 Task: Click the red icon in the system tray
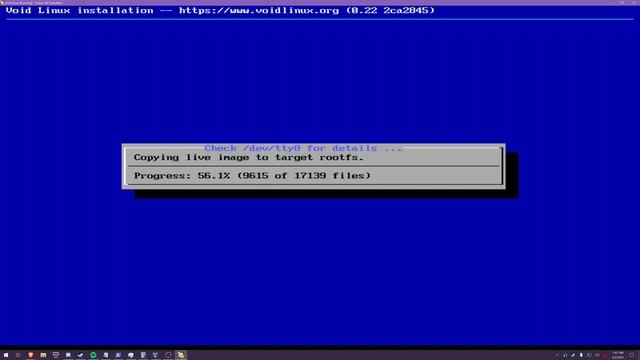tap(605, 355)
